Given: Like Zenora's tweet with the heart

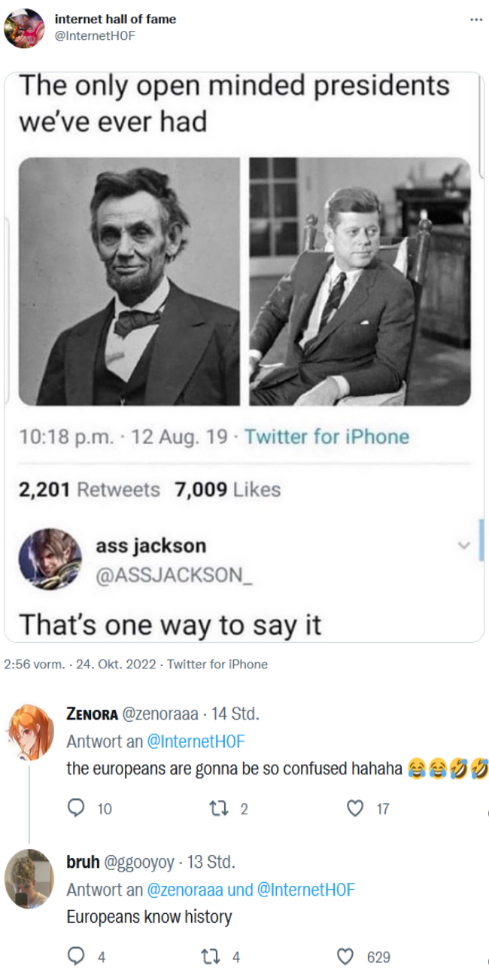Looking at the screenshot, I should 355,808.
